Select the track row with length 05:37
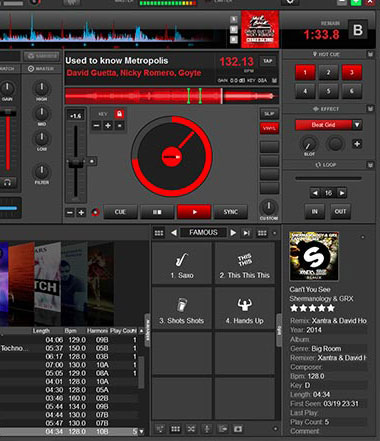 tap(68, 348)
